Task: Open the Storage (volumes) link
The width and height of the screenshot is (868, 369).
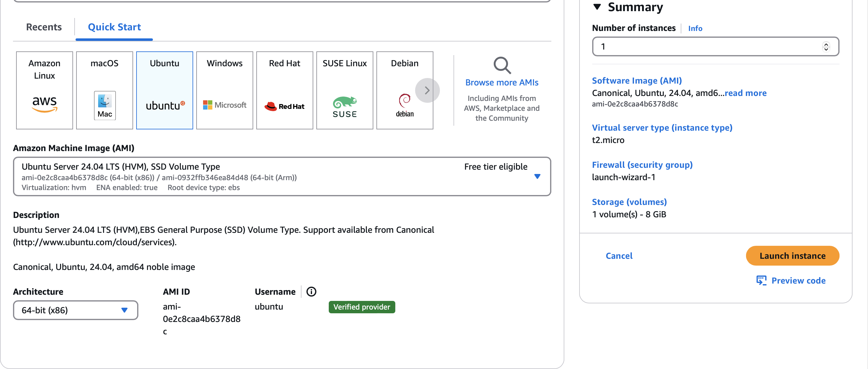Action: [629, 202]
